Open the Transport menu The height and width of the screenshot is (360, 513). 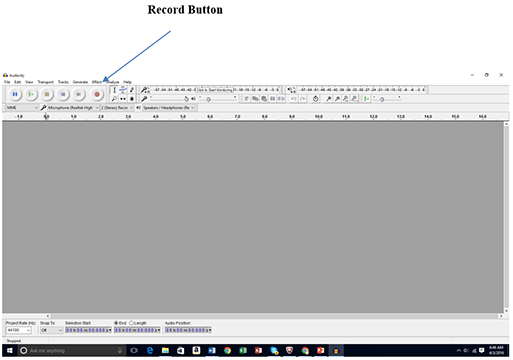(x=46, y=82)
